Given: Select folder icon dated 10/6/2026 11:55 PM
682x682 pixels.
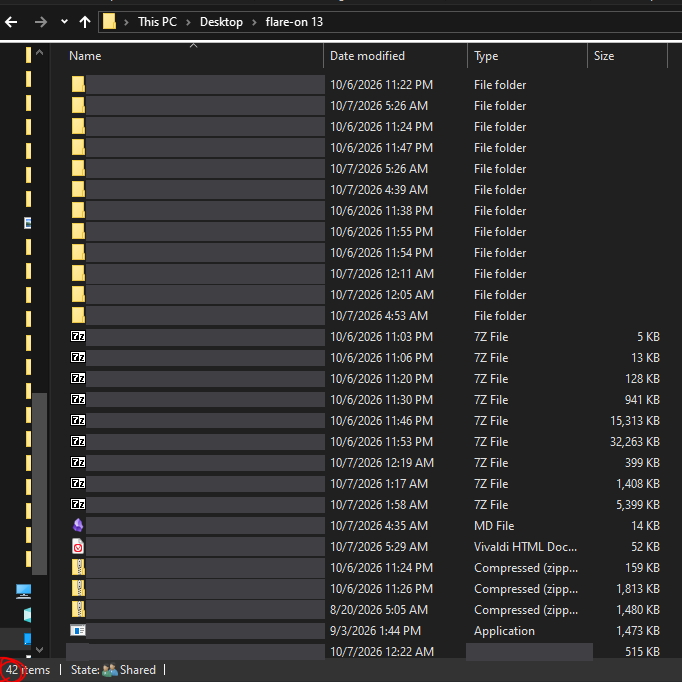Looking at the screenshot, I should (78, 231).
